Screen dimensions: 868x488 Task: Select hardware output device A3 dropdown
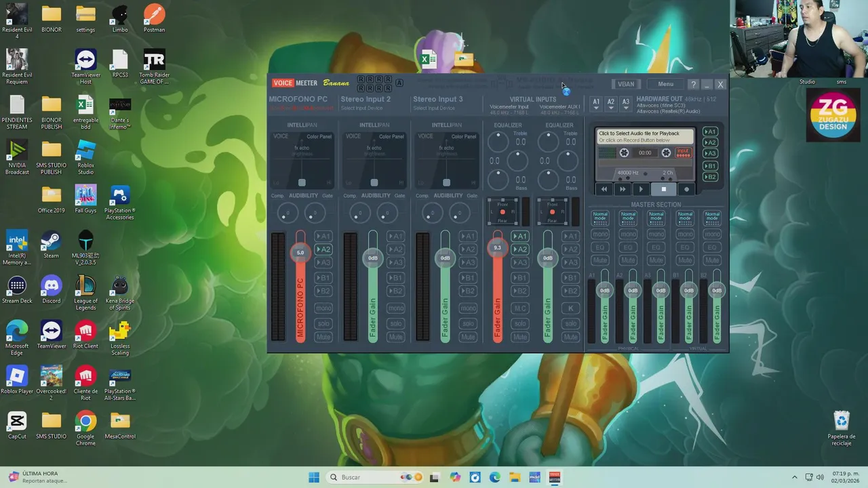(x=626, y=103)
